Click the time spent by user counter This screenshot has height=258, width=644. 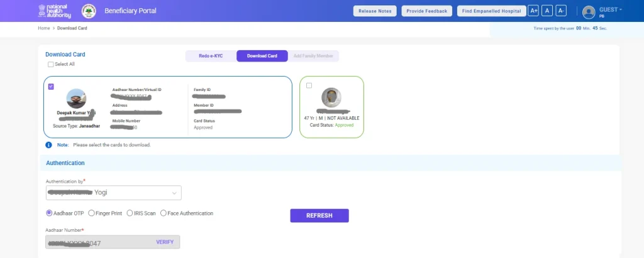pos(570,28)
